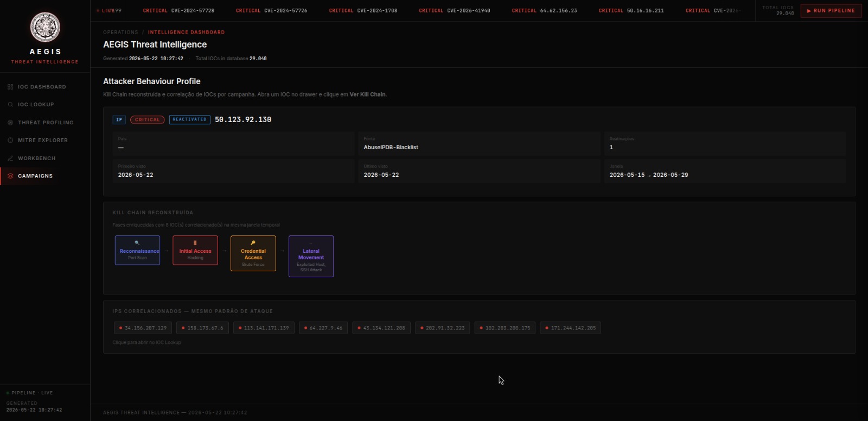Click the Attacker Behaviour Profile heading
Screen dimensions: 868x421
(x=152, y=81)
